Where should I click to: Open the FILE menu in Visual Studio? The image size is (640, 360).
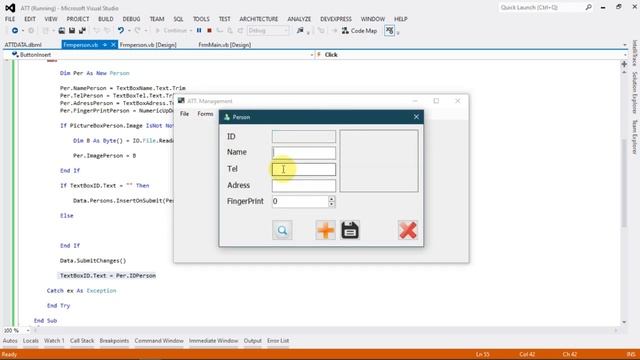[10, 19]
